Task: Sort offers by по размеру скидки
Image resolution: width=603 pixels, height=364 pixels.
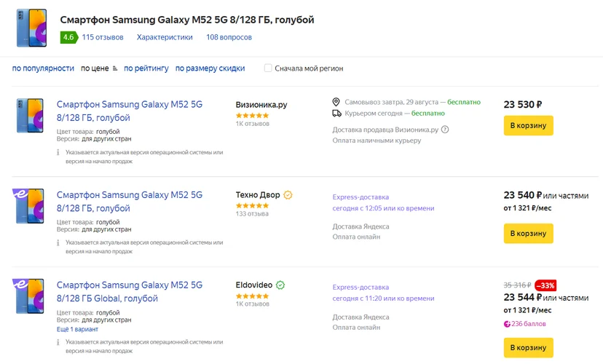Action: (210, 68)
